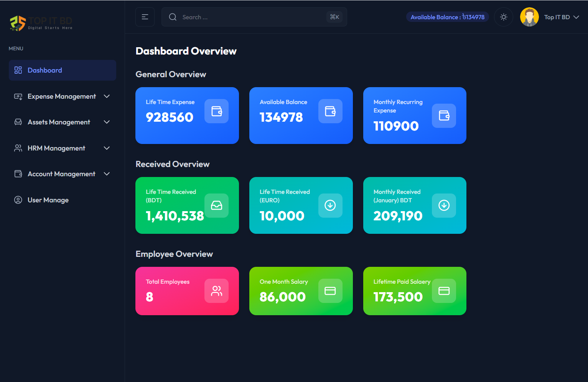588x382 pixels.
Task: Click the employees icon on Total Employees card
Action: pyautogui.click(x=216, y=291)
